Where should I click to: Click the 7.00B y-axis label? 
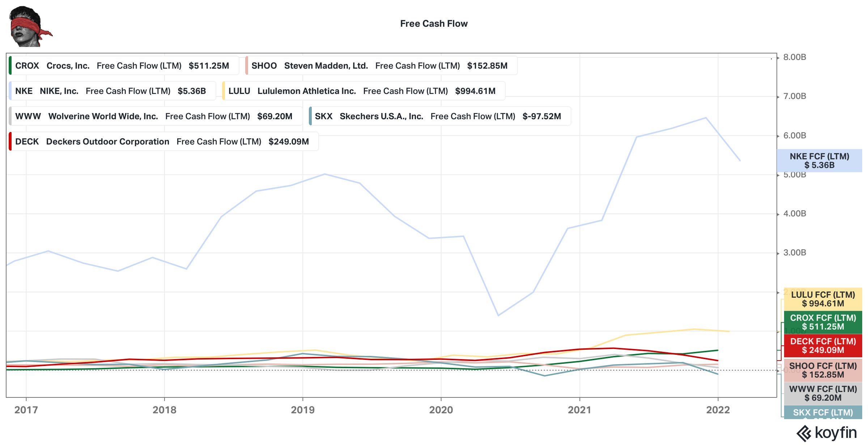click(795, 96)
